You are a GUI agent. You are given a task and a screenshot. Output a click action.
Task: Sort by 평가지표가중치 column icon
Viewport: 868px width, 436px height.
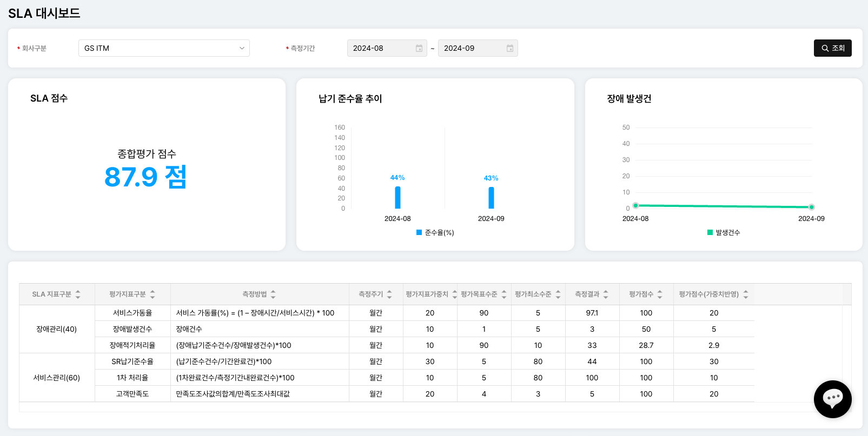[x=454, y=294]
